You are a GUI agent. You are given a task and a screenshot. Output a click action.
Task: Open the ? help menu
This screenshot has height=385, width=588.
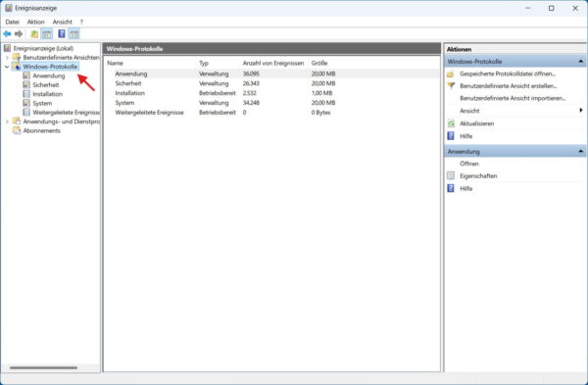coord(81,23)
